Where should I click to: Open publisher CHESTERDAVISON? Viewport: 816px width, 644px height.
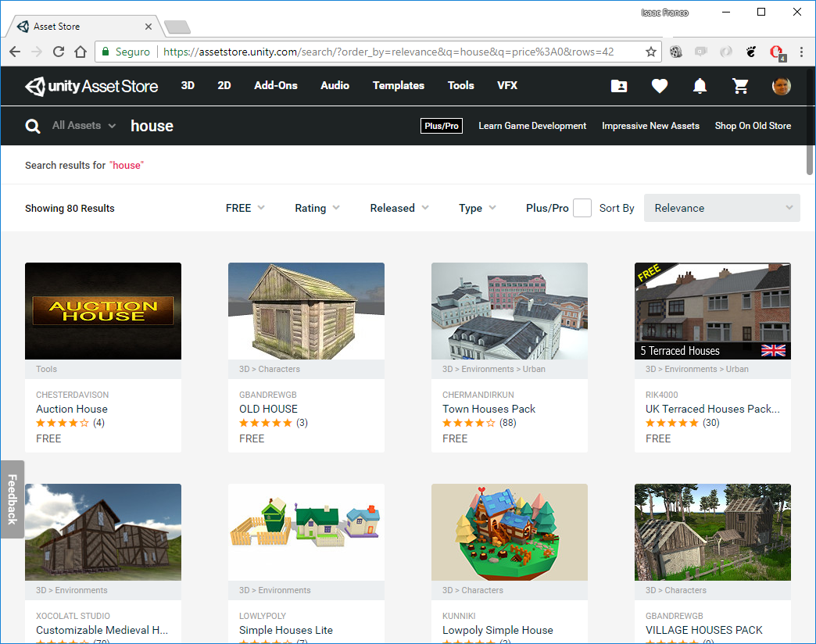(73, 395)
